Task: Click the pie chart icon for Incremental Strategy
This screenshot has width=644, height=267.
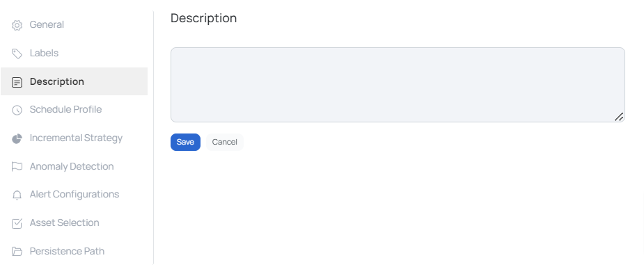Action: (17, 138)
